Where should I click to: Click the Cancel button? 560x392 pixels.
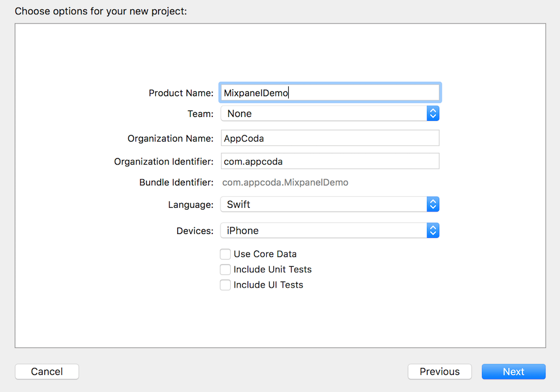[x=47, y=372]
